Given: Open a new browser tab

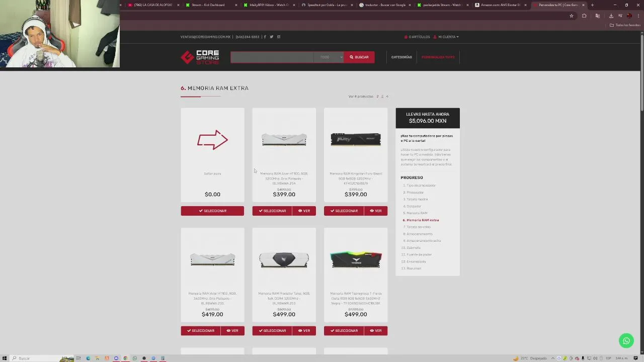Looking at the screenshot, I should (x=592, y=5).
